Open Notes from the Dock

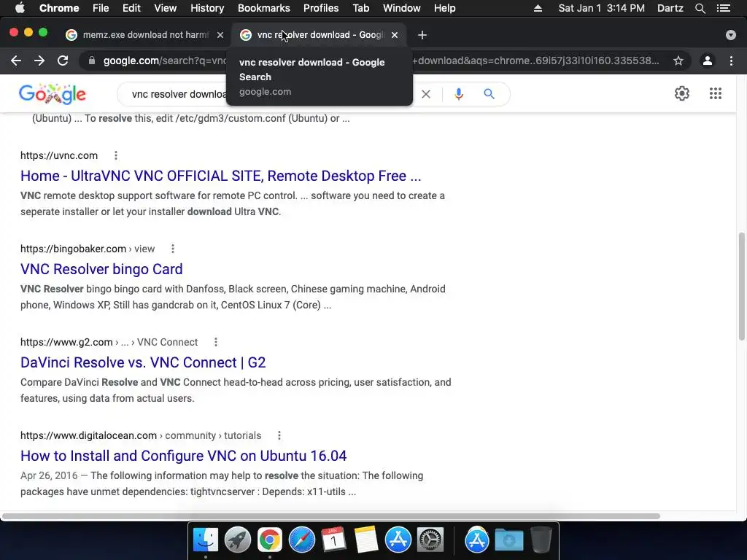[366, 540]
